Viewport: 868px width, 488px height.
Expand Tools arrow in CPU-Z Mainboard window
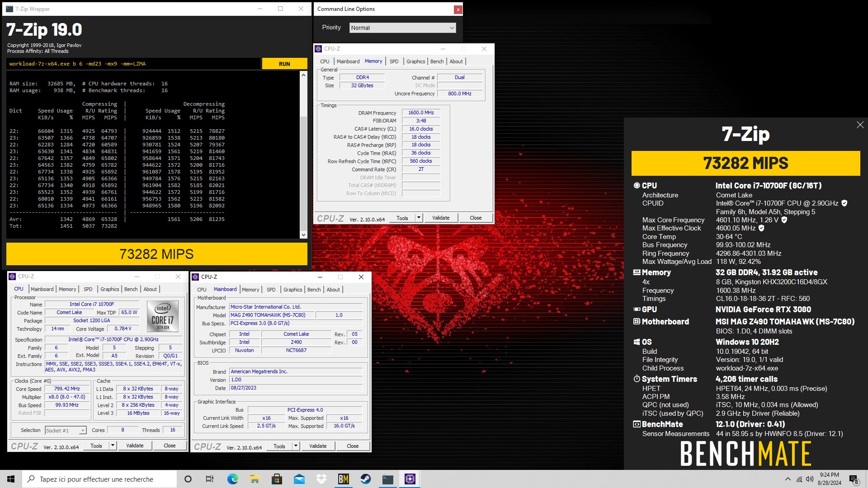pyautogui.click(x=296, y=446)
